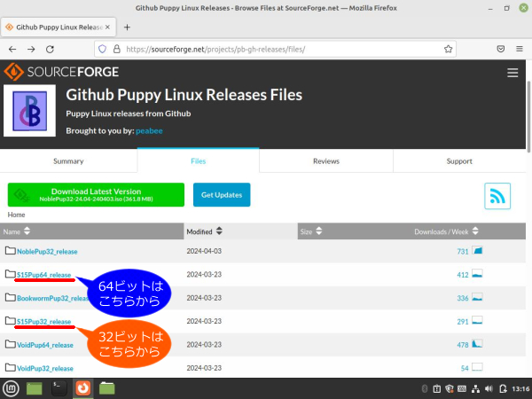The width and height of the screenshot is (532, 399).
Task: Click the Home breadcrumb link
Action: click(x=16, y=215)
